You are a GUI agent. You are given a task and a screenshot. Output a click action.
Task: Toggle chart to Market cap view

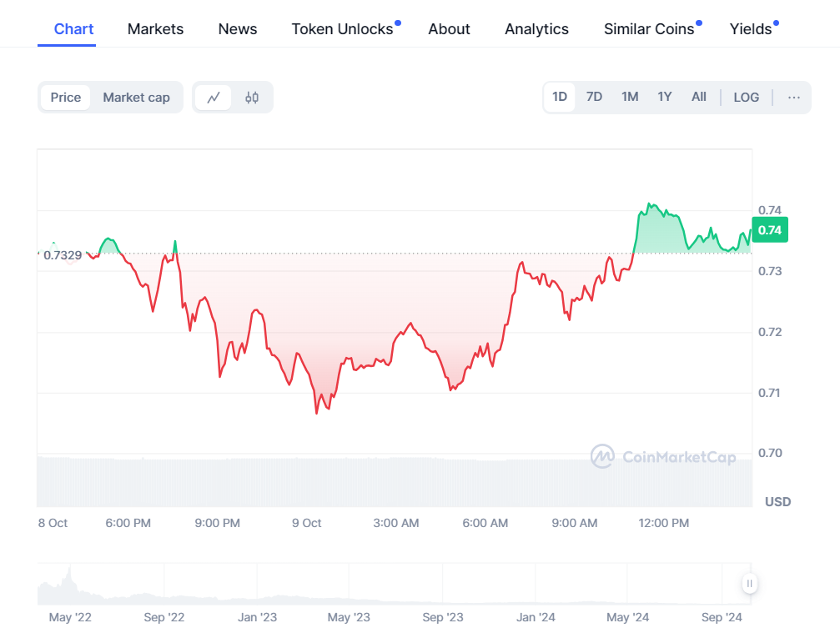136,98
